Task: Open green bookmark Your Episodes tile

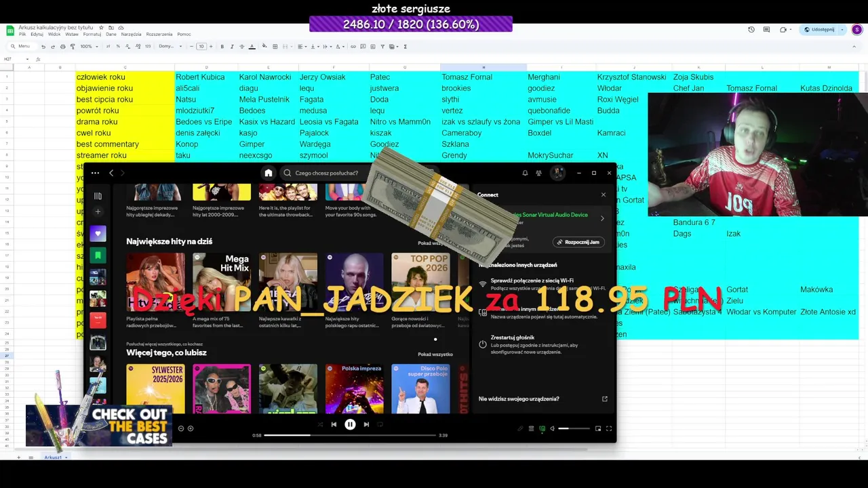Action: (x=98, y=256)
